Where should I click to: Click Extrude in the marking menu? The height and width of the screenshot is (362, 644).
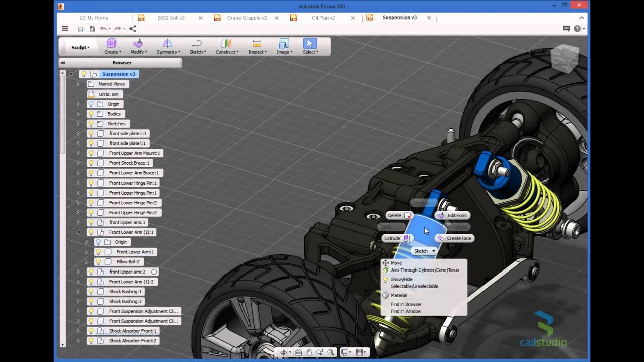[397, 238]
